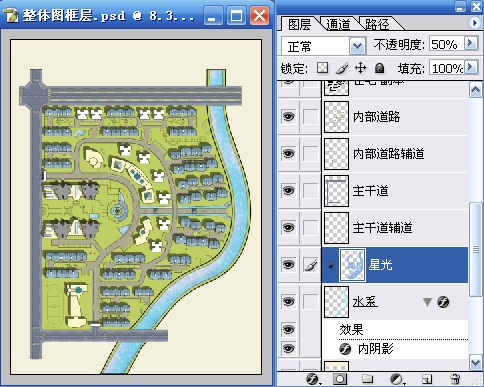Viewport: 484px width, 387px height.
Task: Lock position move icon
Action: (x=361, y=68)
